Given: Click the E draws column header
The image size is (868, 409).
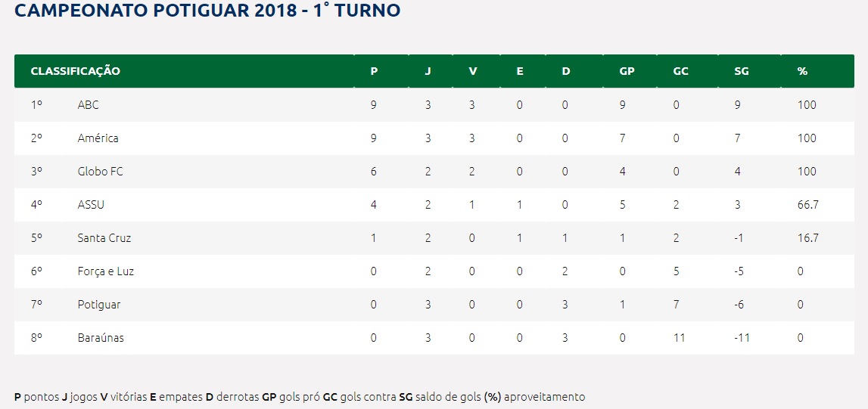Looking at the screenshot, I should [520, 71].
